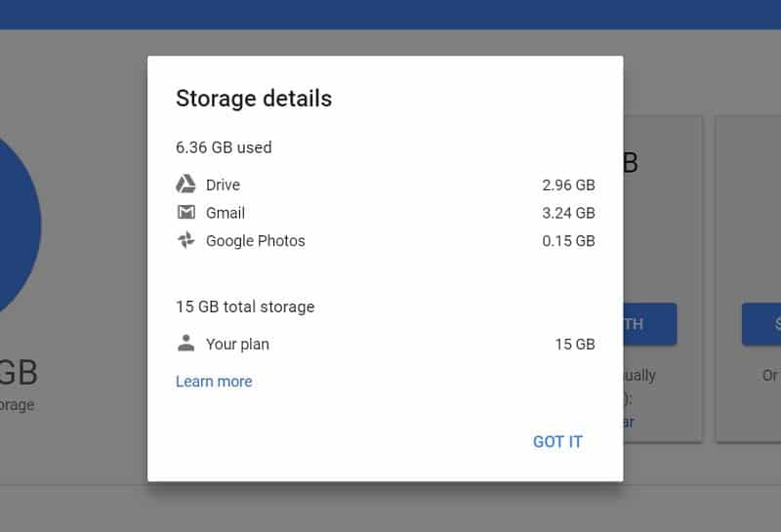Click the 3.24 GB Gmail usage value

coord(568,213)
